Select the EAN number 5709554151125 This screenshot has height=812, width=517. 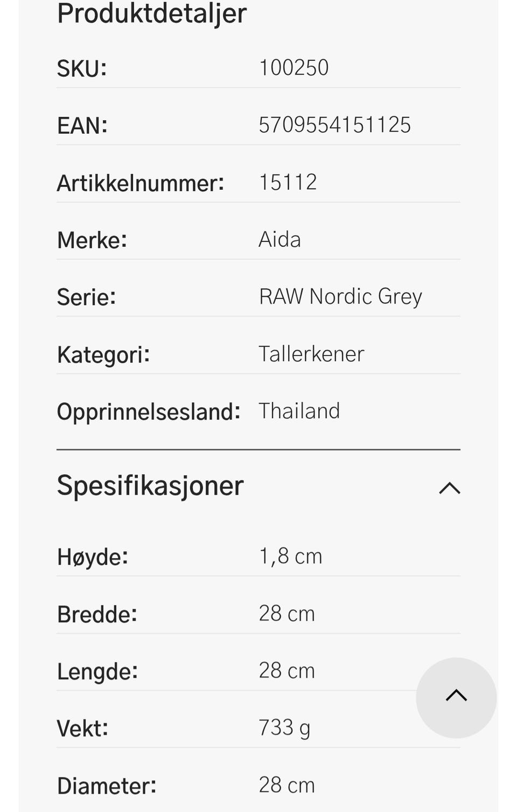[334, 125]
